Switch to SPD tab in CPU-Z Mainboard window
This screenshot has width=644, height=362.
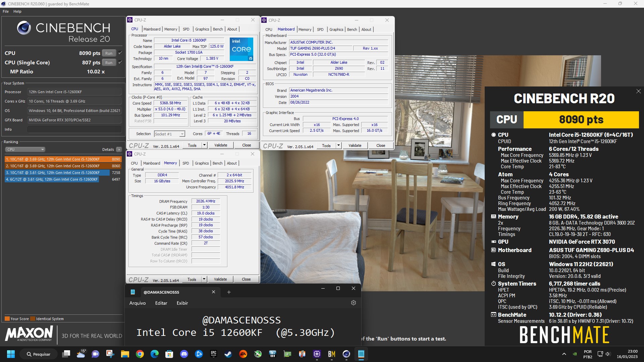tap(320, 29)
